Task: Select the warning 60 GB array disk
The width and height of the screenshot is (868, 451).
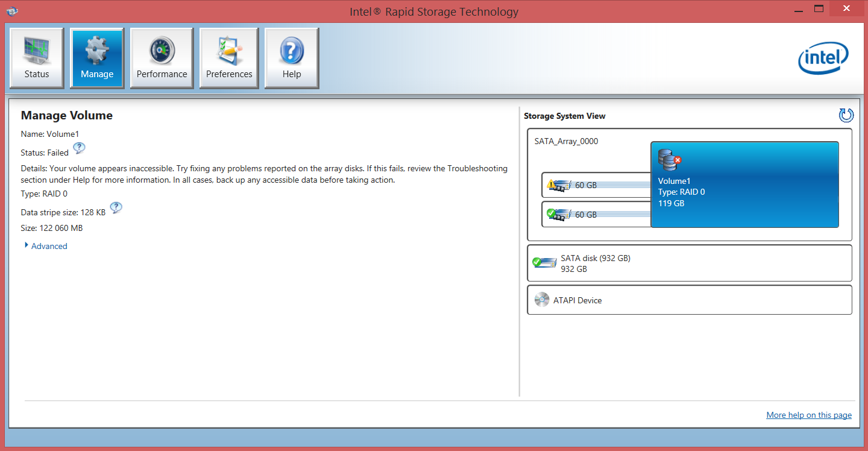Action: pos(596,185)
